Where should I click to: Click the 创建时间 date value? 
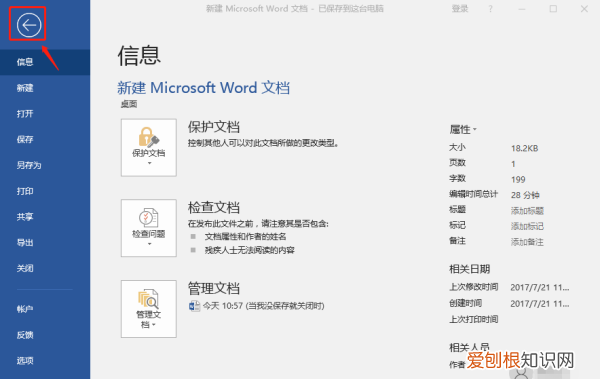pos(540,304)
